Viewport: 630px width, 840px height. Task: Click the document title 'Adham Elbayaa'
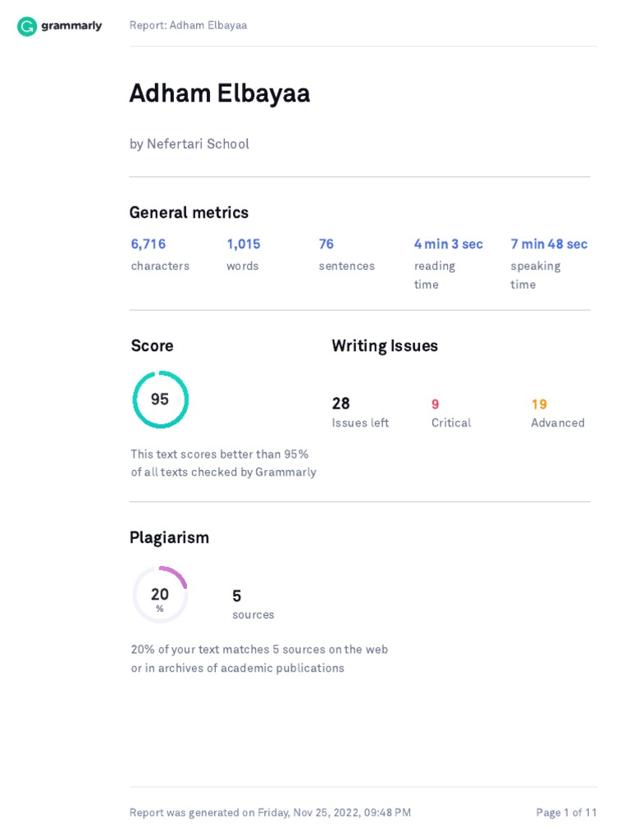pyautogui.click(x=220, y=94)
